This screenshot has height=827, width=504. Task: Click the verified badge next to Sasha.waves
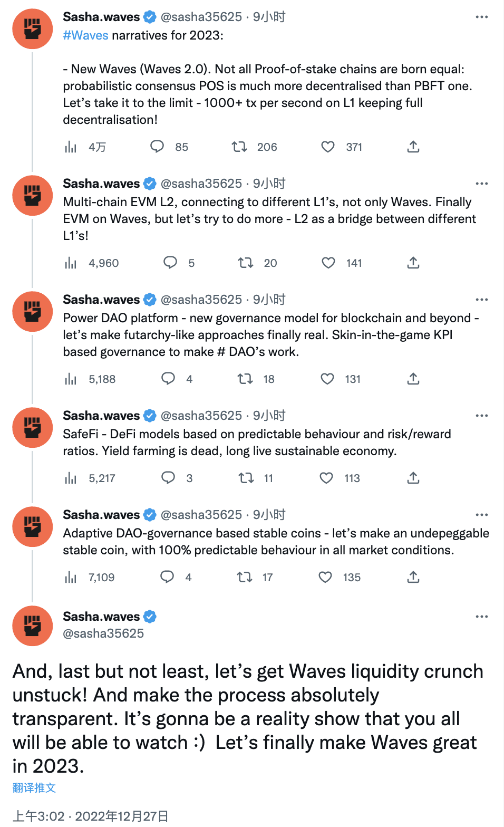tap(150, 17)
